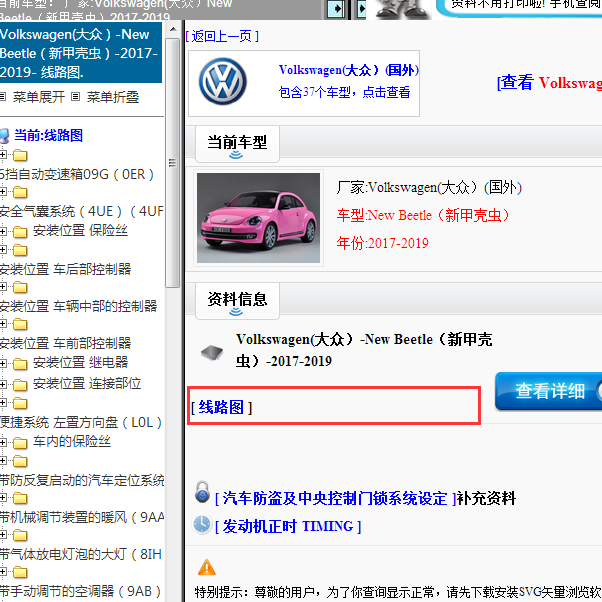Image resolution: width=602 pixels, height=602 pixels.
Task: Expand the 安装位置 保险丝 tree node
Action: click(3, 232)
